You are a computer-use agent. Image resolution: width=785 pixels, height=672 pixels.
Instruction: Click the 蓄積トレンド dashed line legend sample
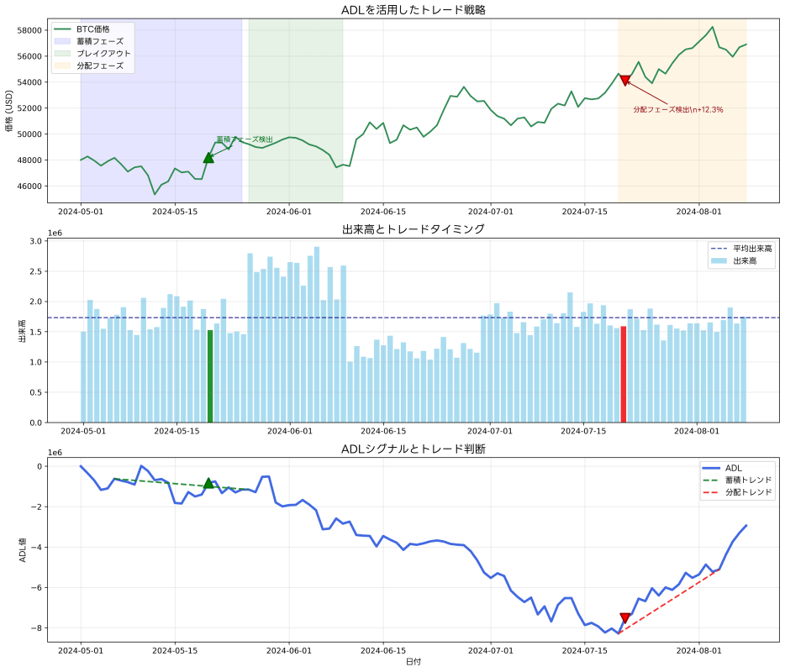pyautogui.click(x=711, y=480)
